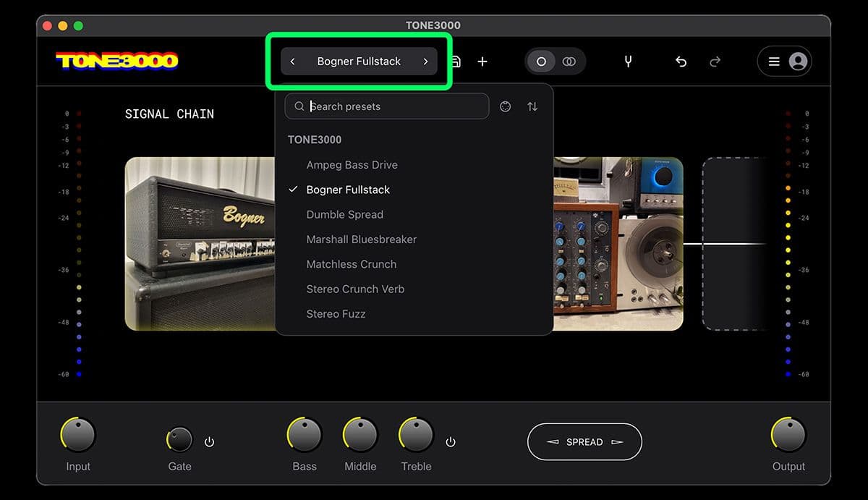Click the search magnifier icon
The width and height of the screenshot is (868, 500).
click(299, 106)
